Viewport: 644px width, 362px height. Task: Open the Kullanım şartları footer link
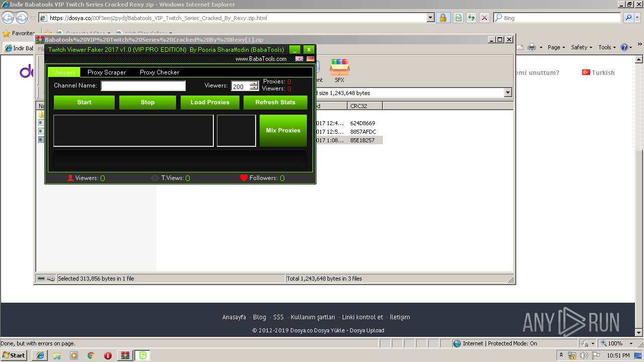pyautogui.click(x=313, y=317)
